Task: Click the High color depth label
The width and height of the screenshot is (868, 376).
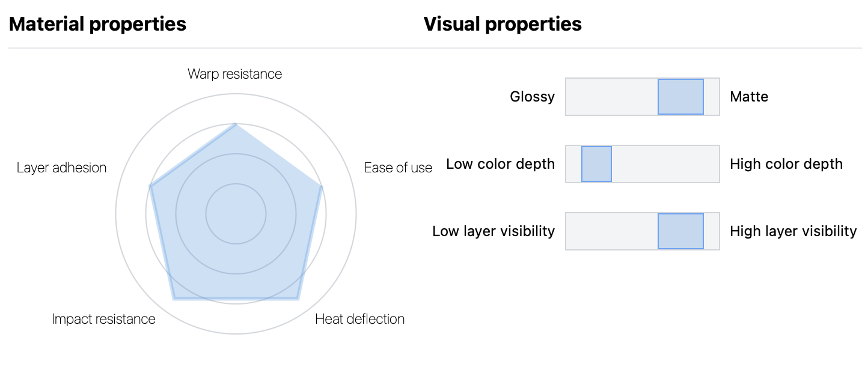Action: (786, 164)
